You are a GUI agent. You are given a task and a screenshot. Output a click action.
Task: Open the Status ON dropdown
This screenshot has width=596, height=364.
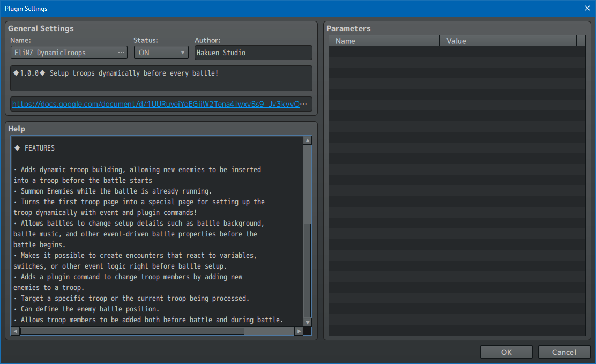pyautogui.click(x=161, y=53)
